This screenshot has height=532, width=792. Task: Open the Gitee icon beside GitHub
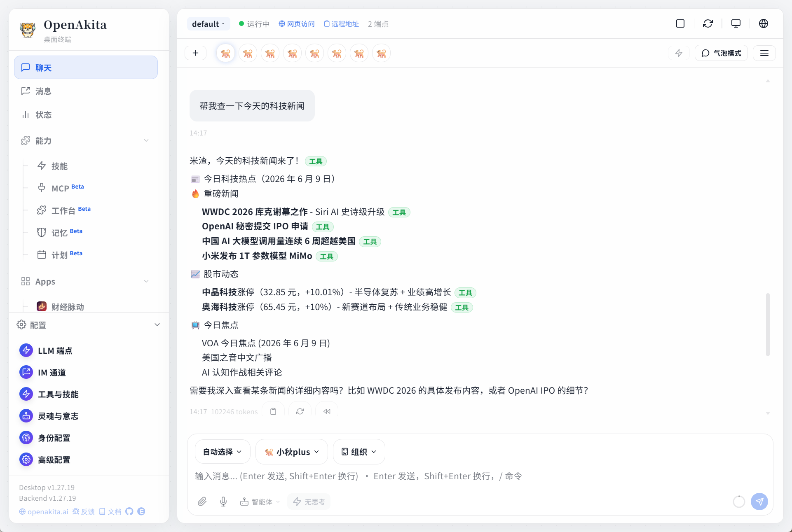[x=141, y=511]
